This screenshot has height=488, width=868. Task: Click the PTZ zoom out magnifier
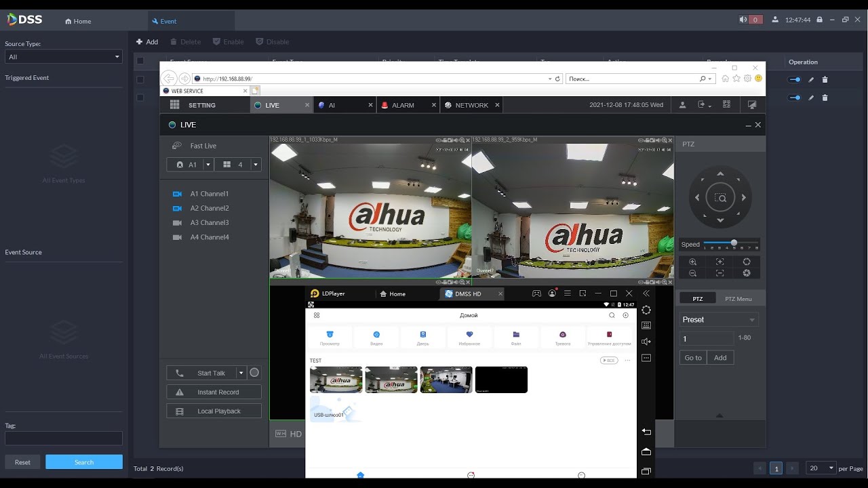(x=692, y=273)
